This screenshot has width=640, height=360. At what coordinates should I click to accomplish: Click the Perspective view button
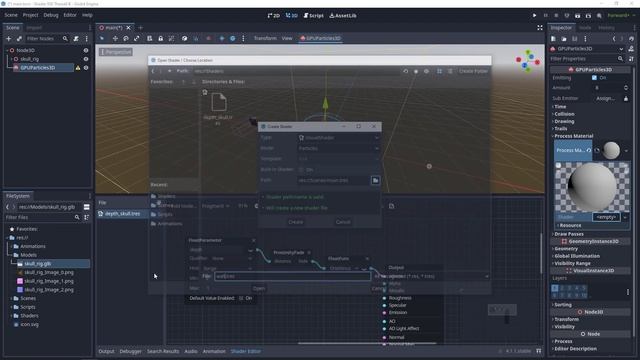pyautogui.click(x=116, y=52)
